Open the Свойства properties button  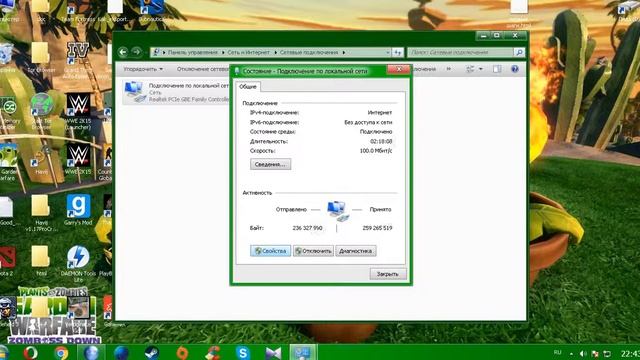pyautogui.click(x=270, y=251)
